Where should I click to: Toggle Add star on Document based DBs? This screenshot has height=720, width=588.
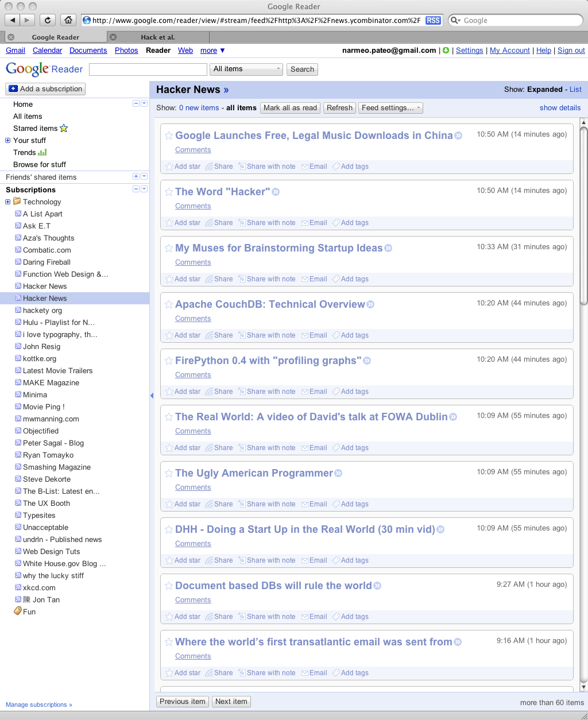point(183,617)
